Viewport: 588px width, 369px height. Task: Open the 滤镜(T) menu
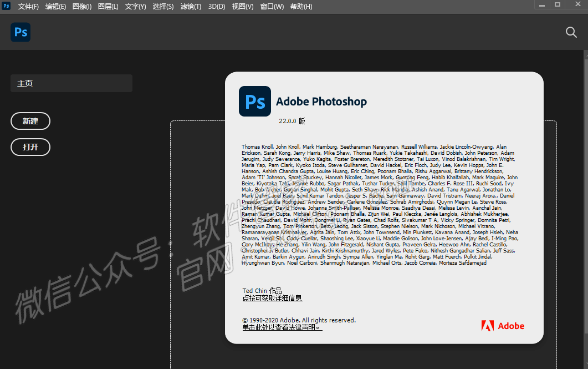click(x=191, y=7)
